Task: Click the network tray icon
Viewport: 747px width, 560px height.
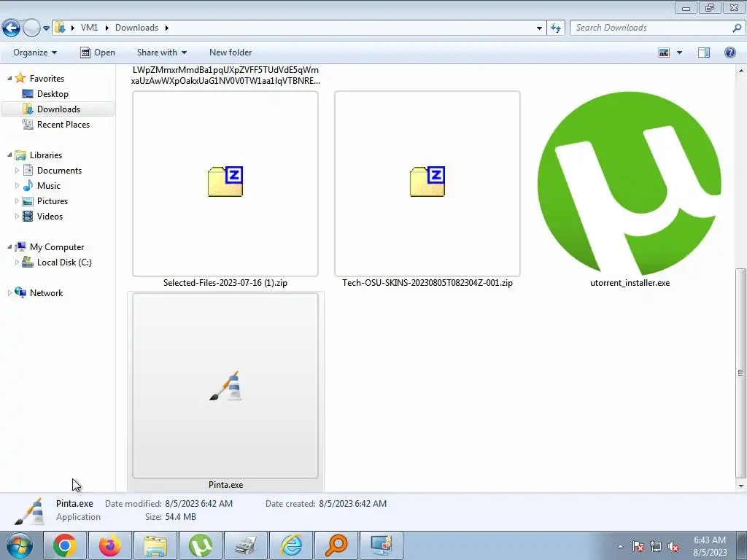Action: coord(656,546)
